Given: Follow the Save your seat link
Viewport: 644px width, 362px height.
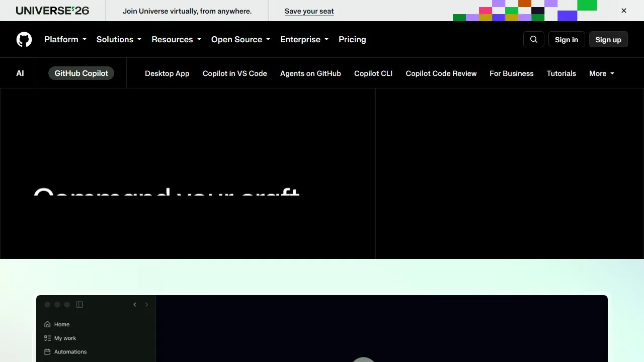Looking at the screenshot, I should [x=309, y=11].
